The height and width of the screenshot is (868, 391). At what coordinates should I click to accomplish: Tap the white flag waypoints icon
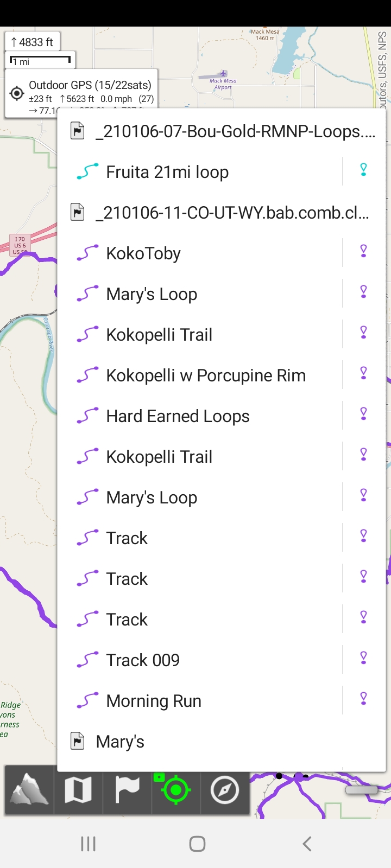click(127, 789)
